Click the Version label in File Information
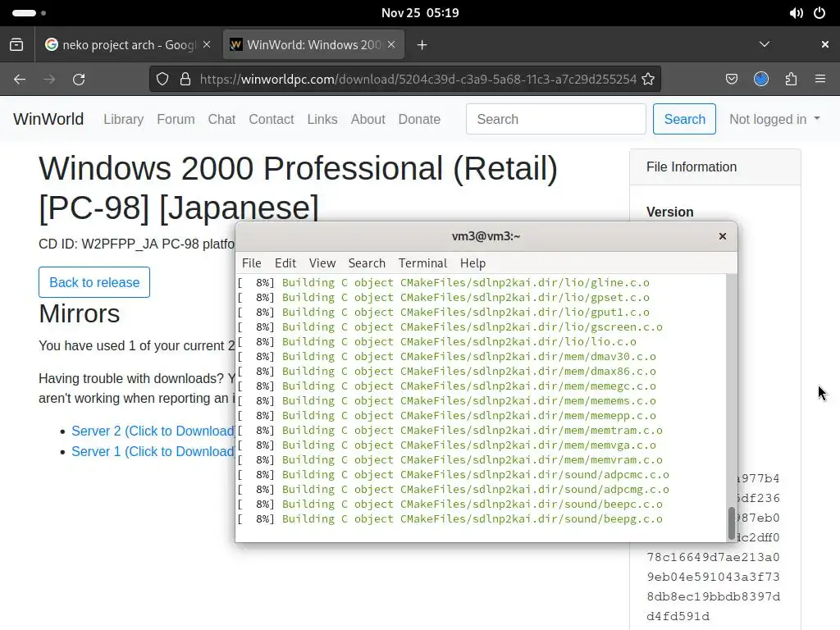 (669, 212)
